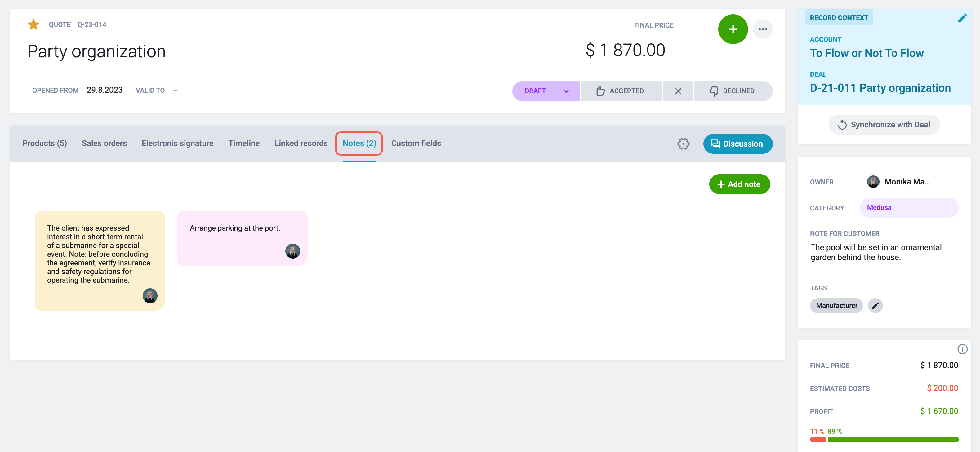
Task: Edit record context with pencil icon
Action: pyautogui.click(x=962, y=18)
